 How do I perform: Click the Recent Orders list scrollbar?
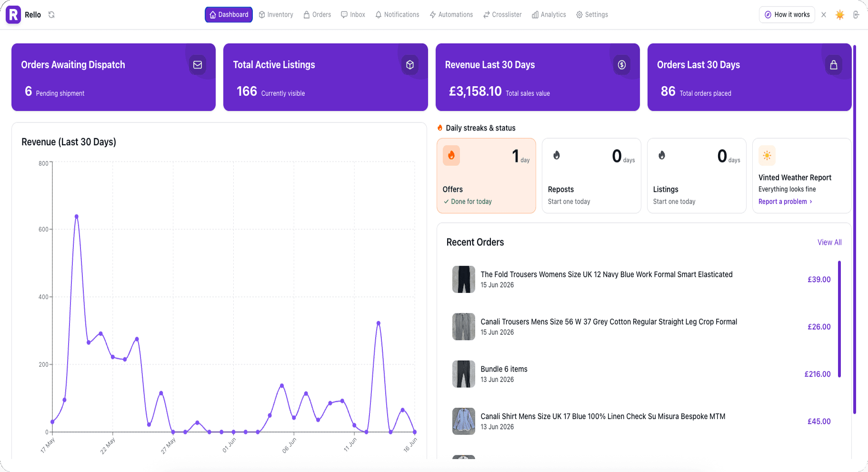tap(839, 319)
